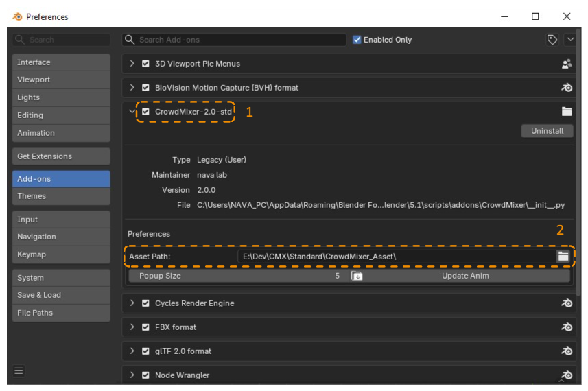Image resolution: width=588 pixels, height=391 pixels.
Task: Click the Search Add-ons field
Action: click(234, 40)
